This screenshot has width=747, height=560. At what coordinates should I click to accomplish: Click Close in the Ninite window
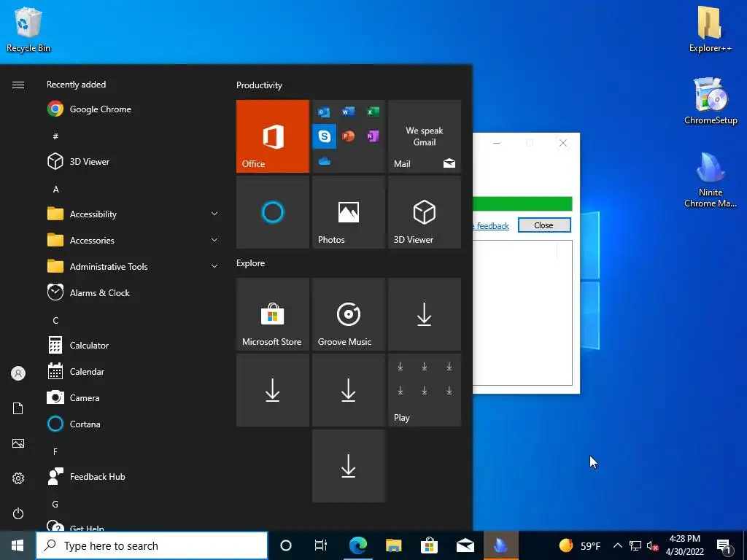tap(544, 225)
